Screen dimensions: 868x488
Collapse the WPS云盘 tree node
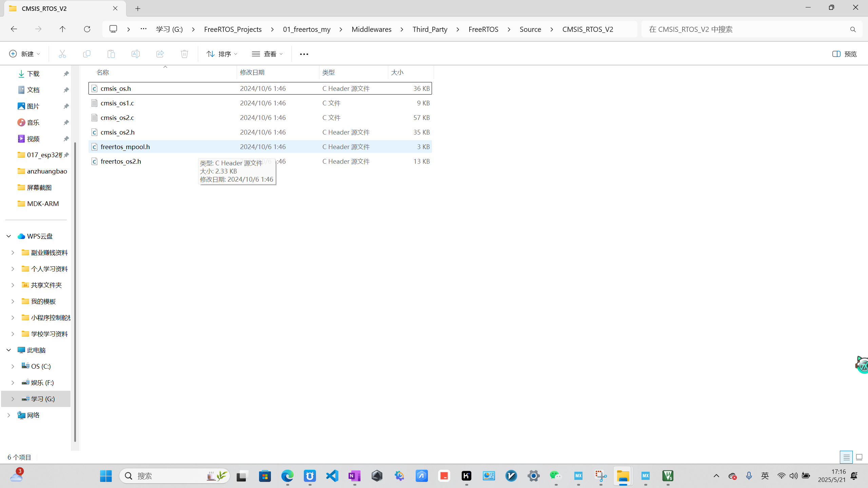(9, 236)
